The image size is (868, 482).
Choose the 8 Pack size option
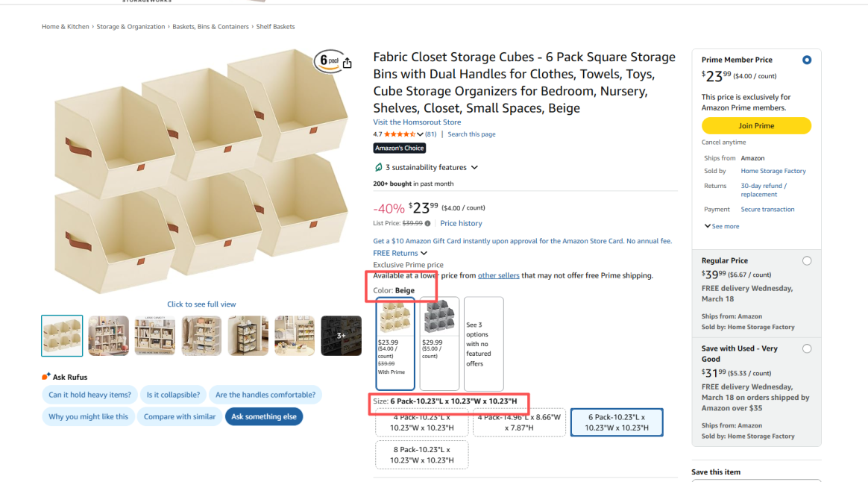pos(421,454)
